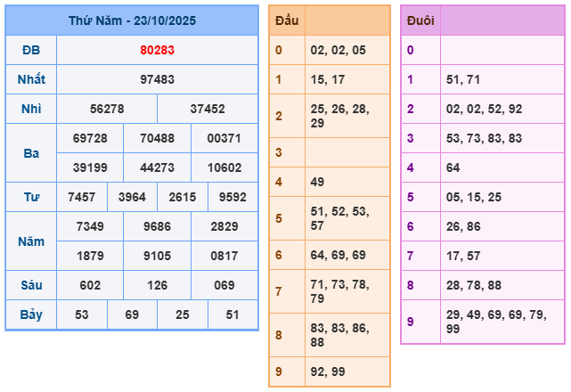Click the Đuôi table row label 0

411,50
